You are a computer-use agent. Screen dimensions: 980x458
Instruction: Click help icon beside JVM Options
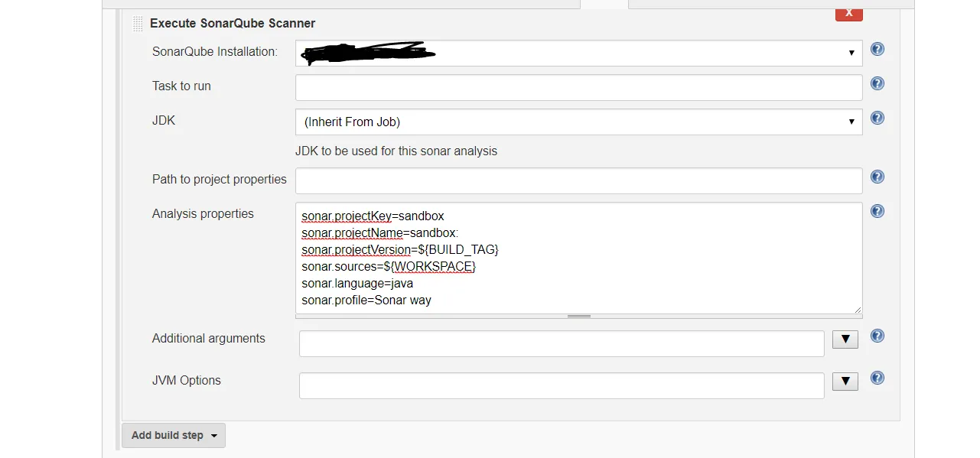877,378
